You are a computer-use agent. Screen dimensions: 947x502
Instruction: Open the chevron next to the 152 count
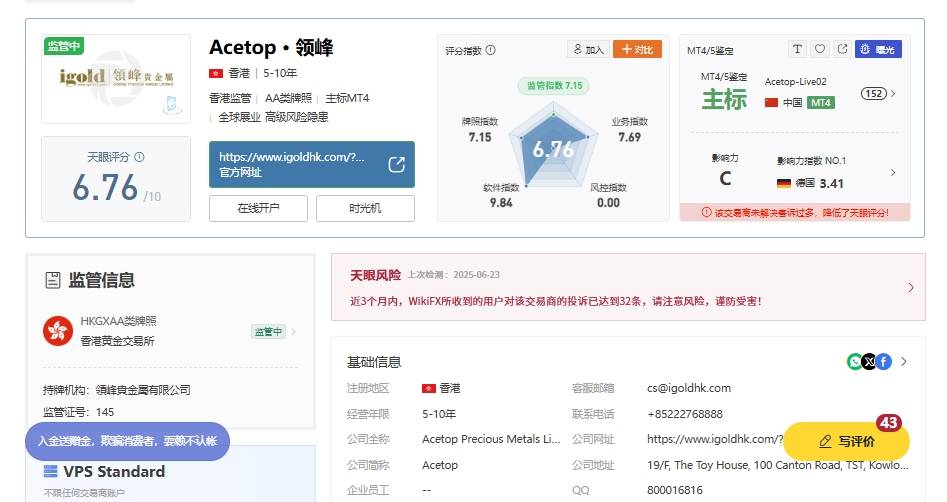point(893,94)
